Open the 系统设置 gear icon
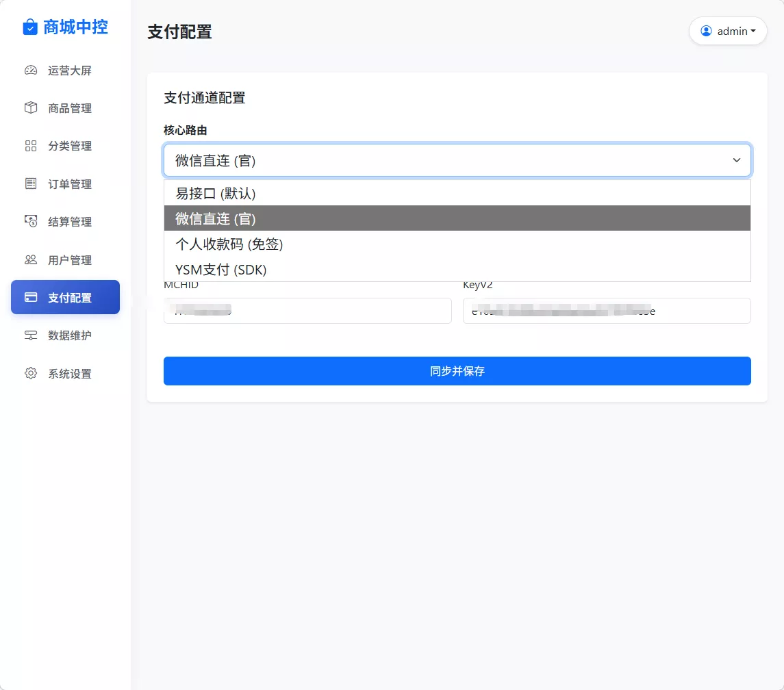Screen dimensions: 784x690 tap(31, 373)
